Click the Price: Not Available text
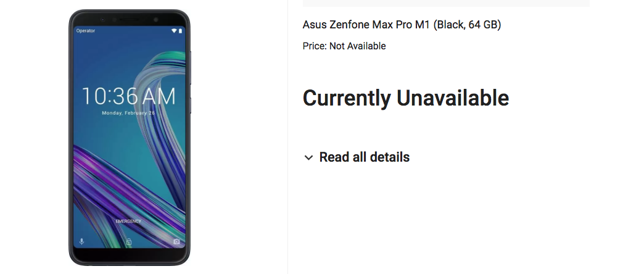Image resolution: width=644 pixels, height=274 pixels. pos(344,46)
